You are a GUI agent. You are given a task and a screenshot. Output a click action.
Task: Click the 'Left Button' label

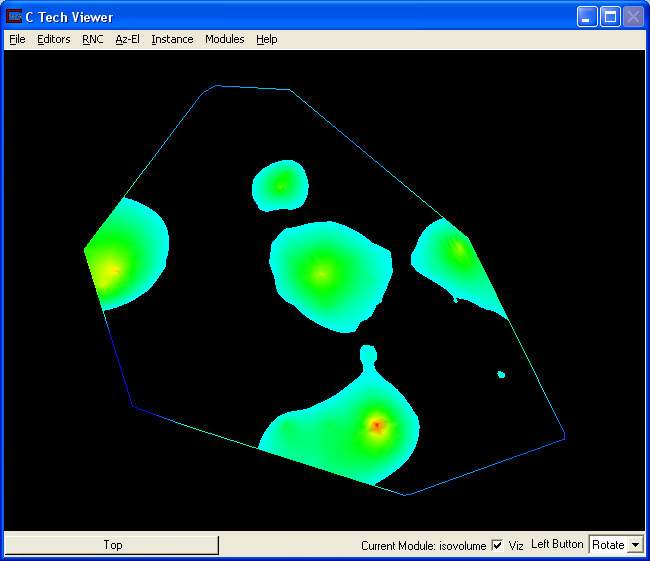[557, 544]
